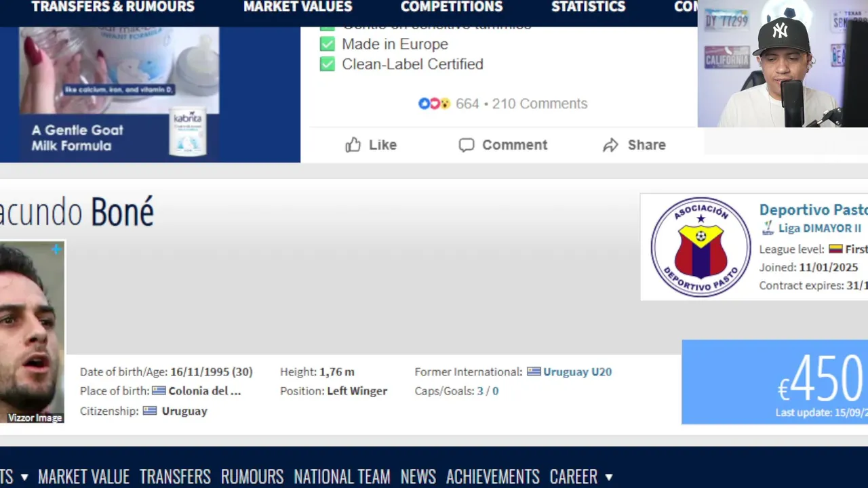Click the Joined 11/01/2025 text
The height and width of the screenshot is (488, 868).
point(808,267)
